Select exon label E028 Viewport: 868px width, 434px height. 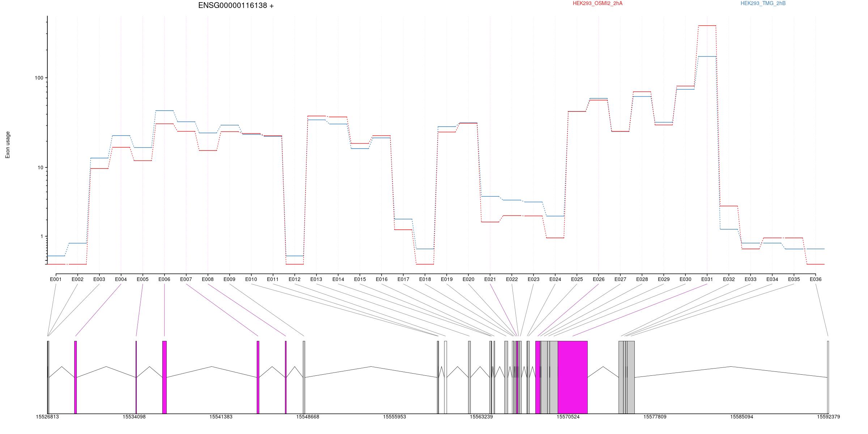(642, 279)
